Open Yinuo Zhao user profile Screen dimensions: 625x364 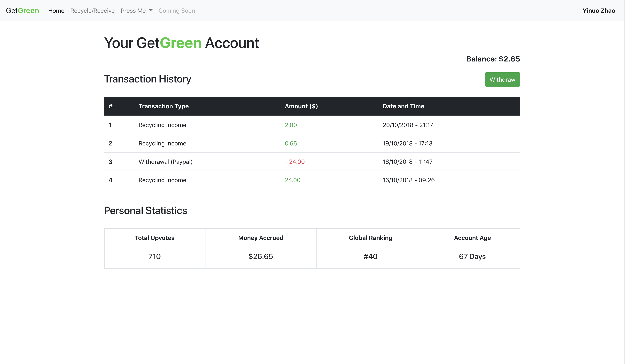[598, 11]
